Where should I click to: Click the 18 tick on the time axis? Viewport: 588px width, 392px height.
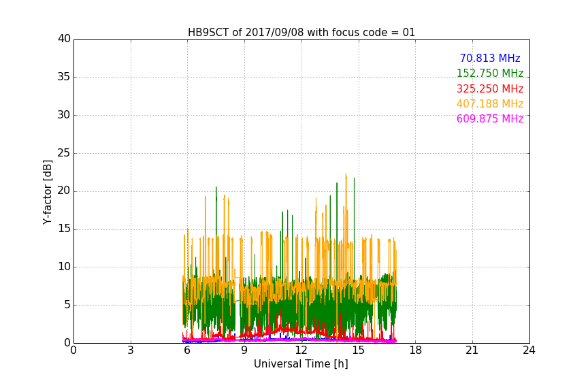click(416, 350)
